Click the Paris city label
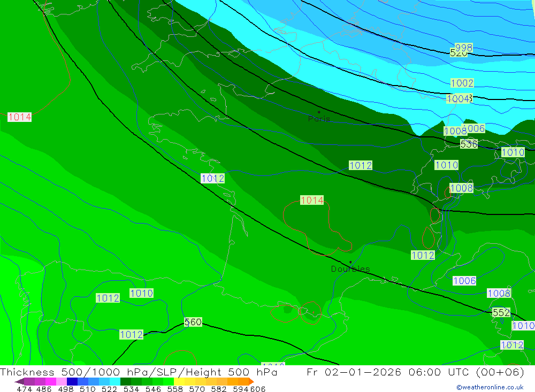This screenshot has height=392, width=535. tap(319, 119)
